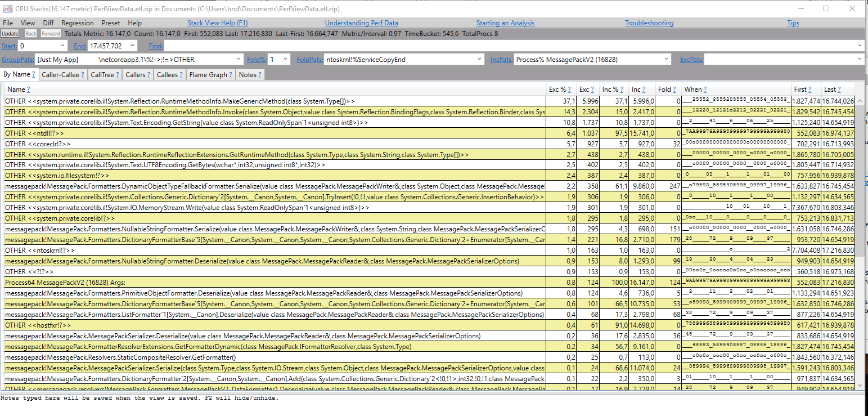Click the Exc % column help question mark

(x=570, y=89)
